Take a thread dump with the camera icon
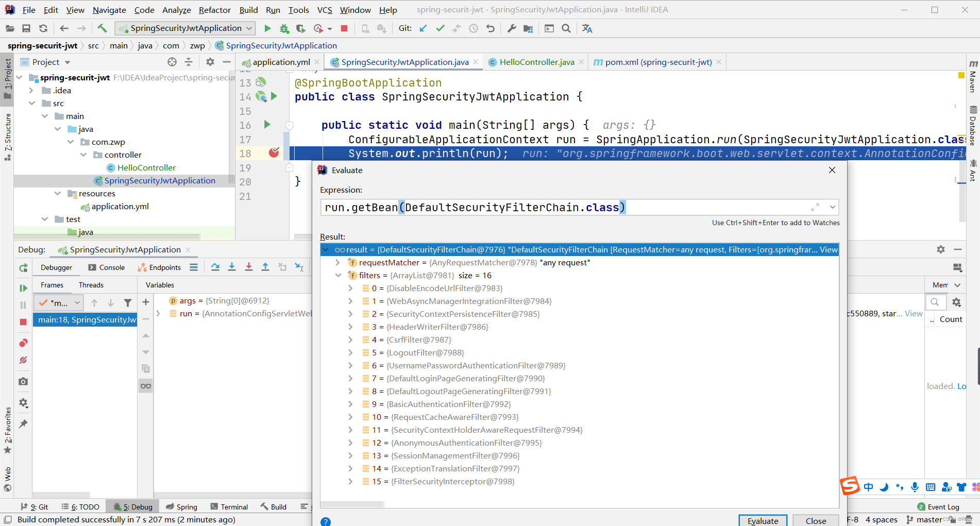This screenshot has height=526, width=980. pyautogui.click(x=23, y=381)
